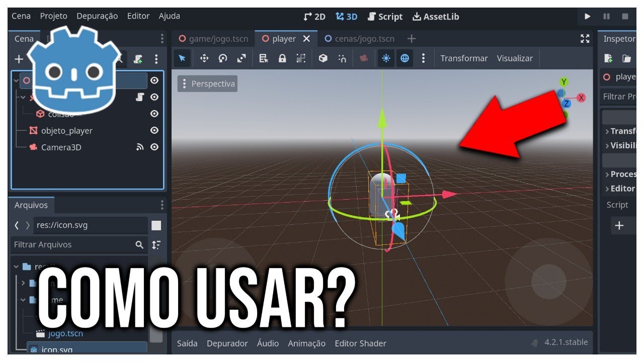Toggle visibility of colisão node

tap(154, 114)
